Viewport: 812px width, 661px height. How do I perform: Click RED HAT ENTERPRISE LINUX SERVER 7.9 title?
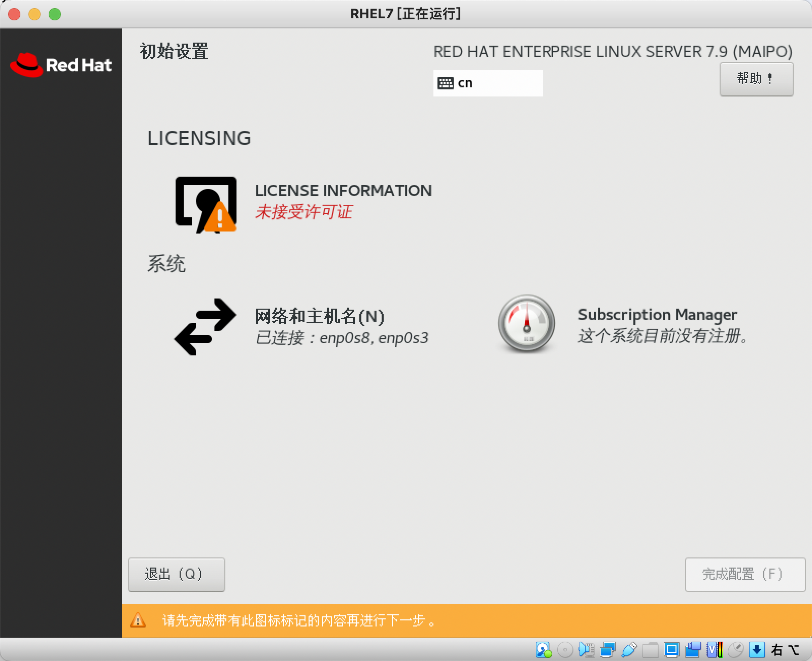[613, 52]
